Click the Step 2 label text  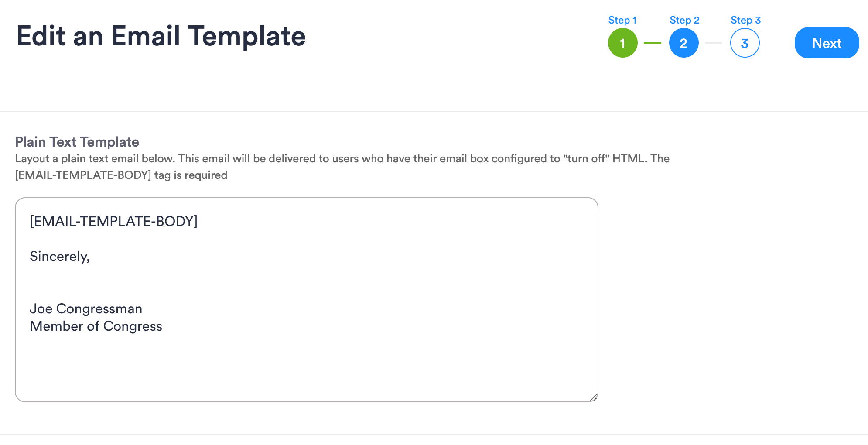[x=684, y=20]
